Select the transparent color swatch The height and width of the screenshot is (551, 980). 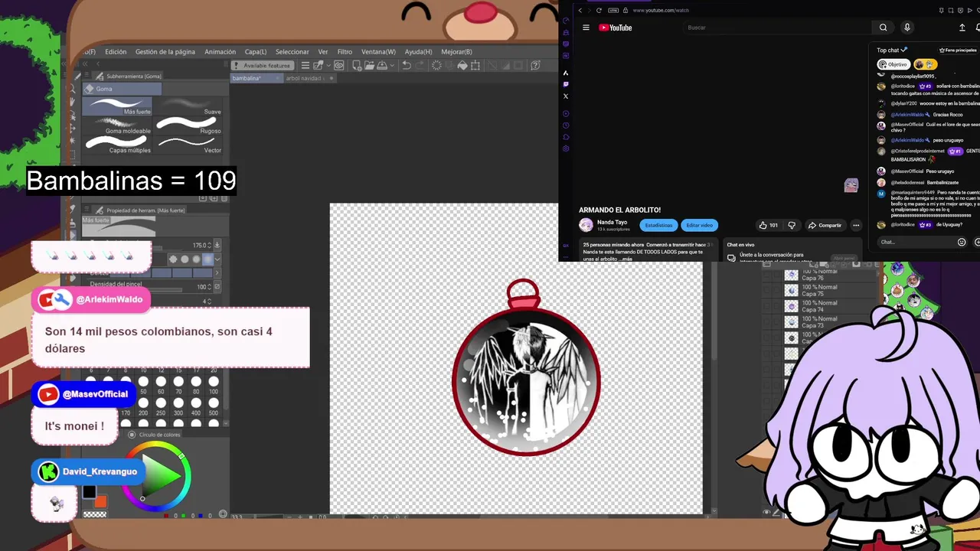pyautogui.click(x=94, y=514)
